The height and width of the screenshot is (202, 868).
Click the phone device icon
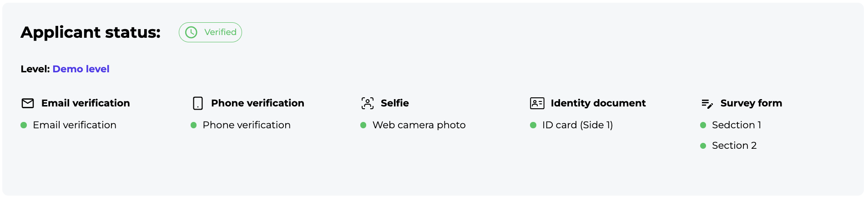[x=198, y=103]
